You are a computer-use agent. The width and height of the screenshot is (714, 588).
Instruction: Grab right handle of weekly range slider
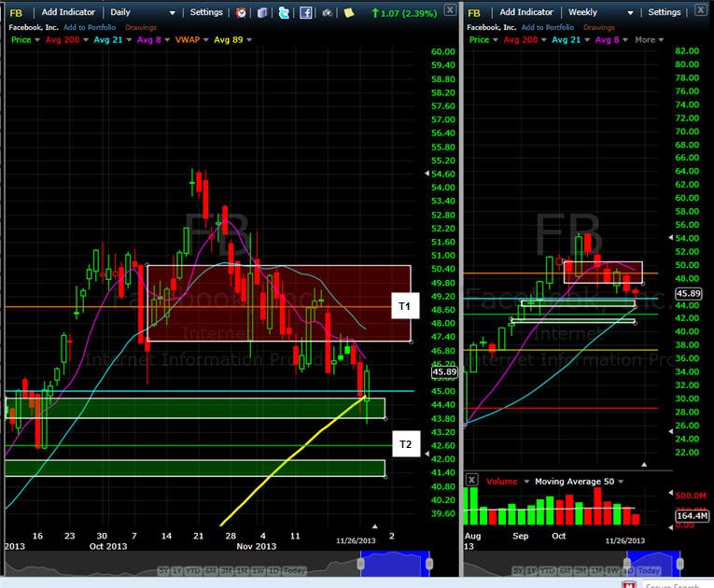679,564
